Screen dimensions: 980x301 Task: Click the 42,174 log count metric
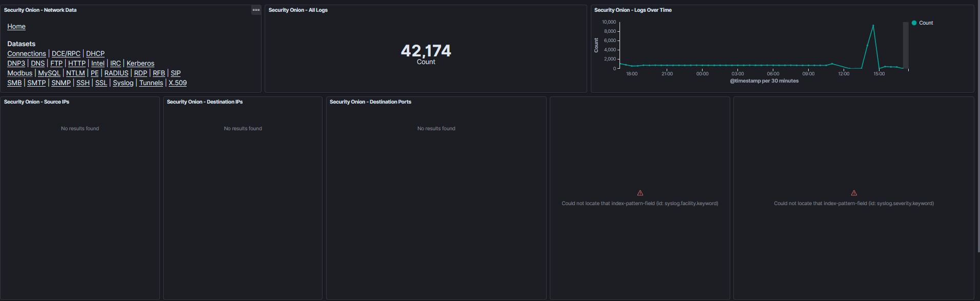[426, 51]
